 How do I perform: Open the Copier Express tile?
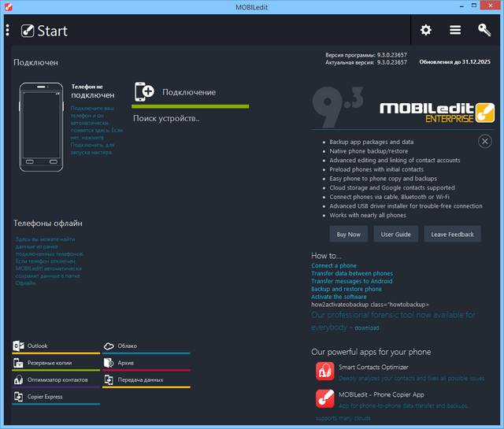(56, 398)
